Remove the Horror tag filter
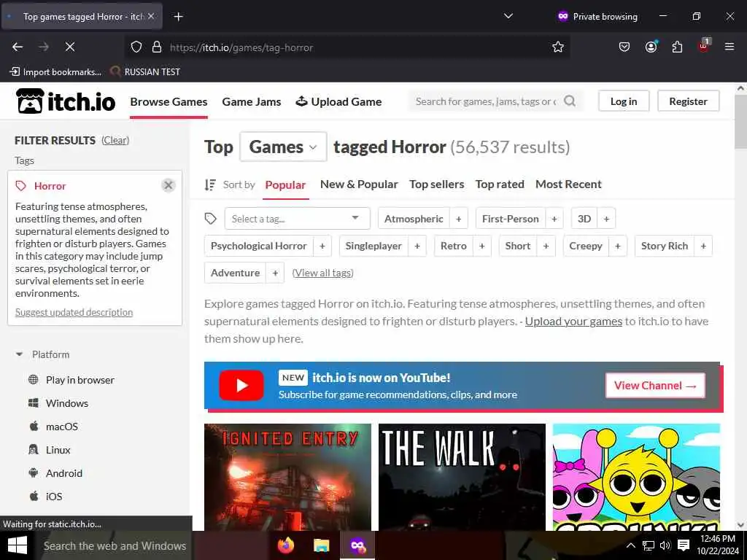 coord(169,185)
